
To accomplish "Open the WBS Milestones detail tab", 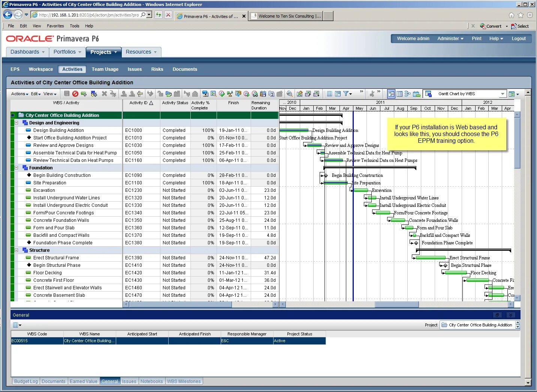I will point(184,382).
